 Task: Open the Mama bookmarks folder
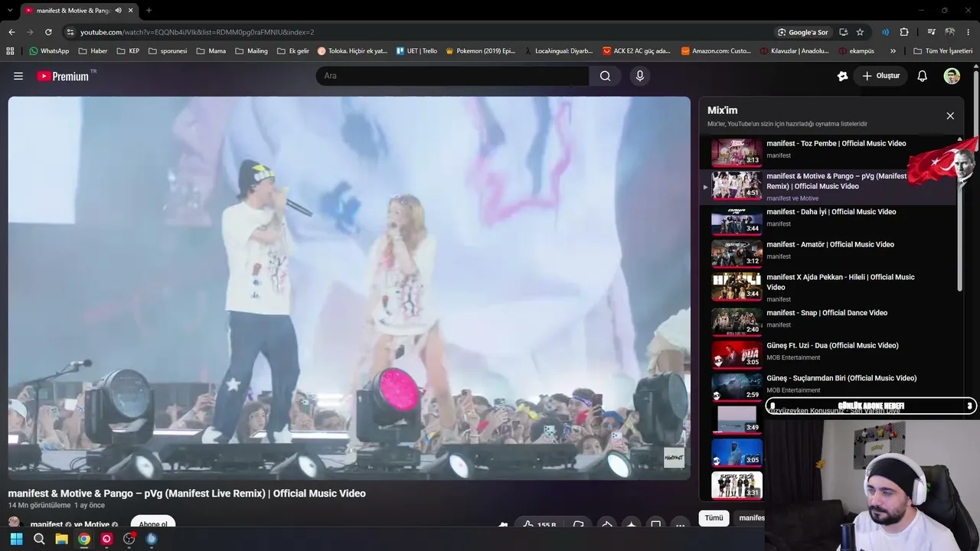pos(211,51)
